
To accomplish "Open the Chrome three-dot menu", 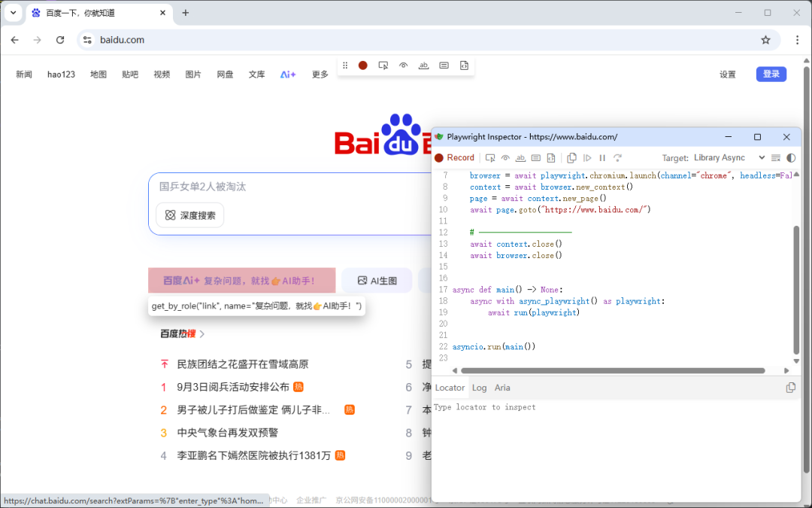I will pyautogui.click(x=797, y=40).
